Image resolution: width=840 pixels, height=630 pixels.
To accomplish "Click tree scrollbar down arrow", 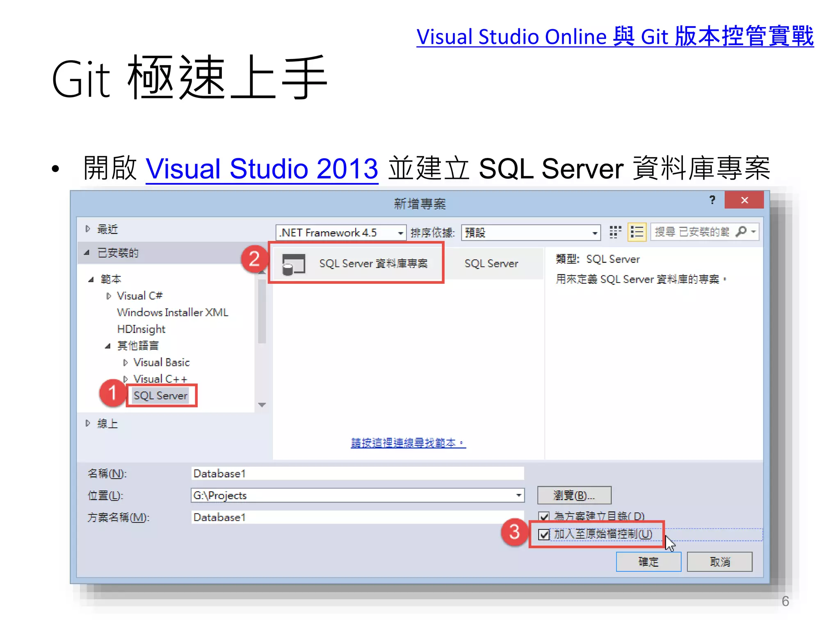I will point(262,405).
